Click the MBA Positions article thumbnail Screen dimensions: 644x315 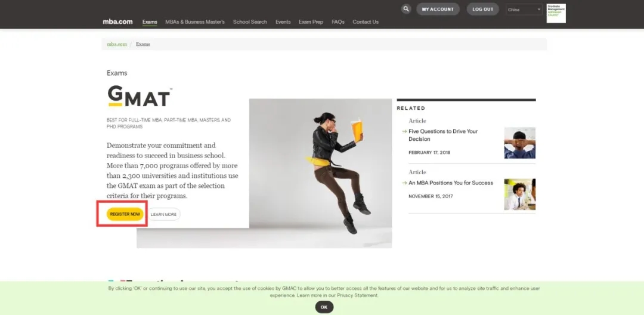520,194
